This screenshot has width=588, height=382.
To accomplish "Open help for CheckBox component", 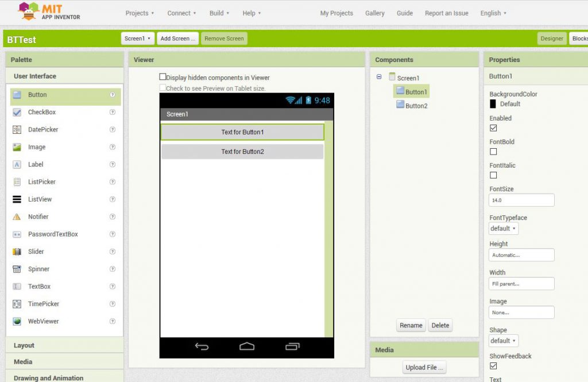I will pyautogui.click(x=113, y=112).
